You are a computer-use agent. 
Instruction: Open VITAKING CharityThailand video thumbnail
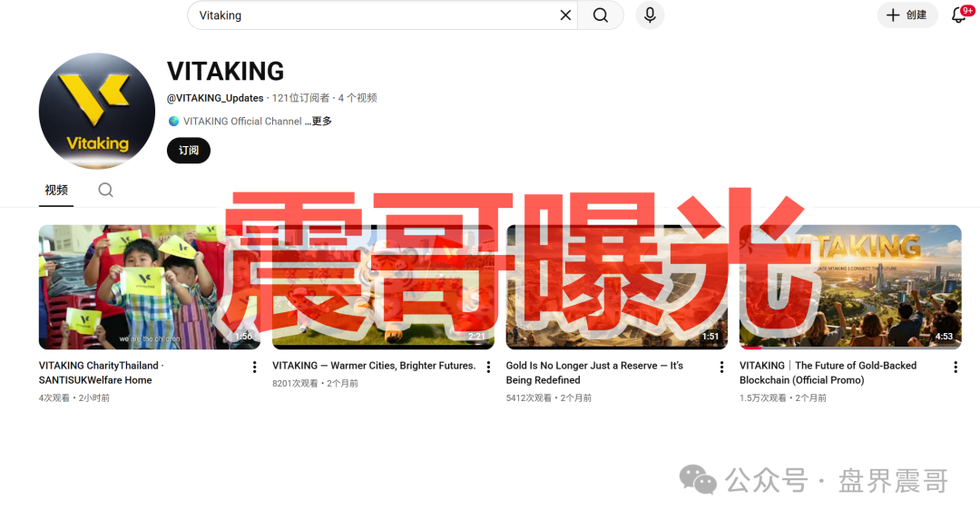[x=150, y=287]
